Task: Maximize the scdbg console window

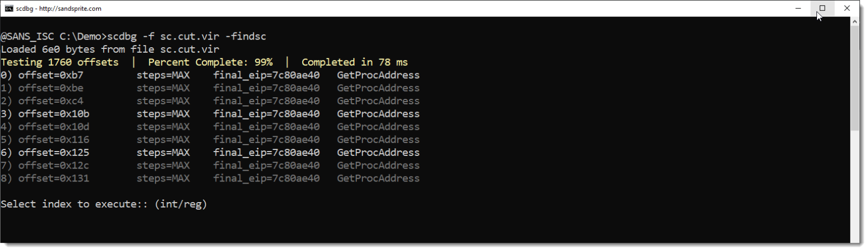Action: tap(822, 8)
